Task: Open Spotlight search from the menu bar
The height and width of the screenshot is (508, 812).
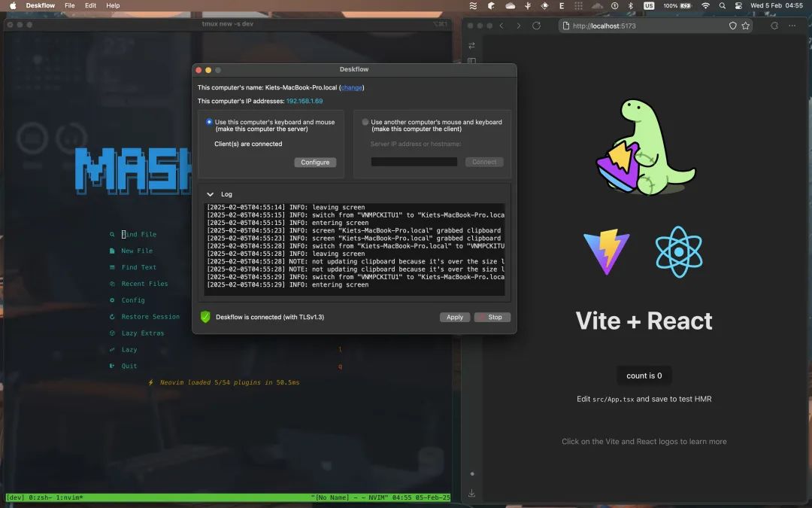Action: [723, 5]
